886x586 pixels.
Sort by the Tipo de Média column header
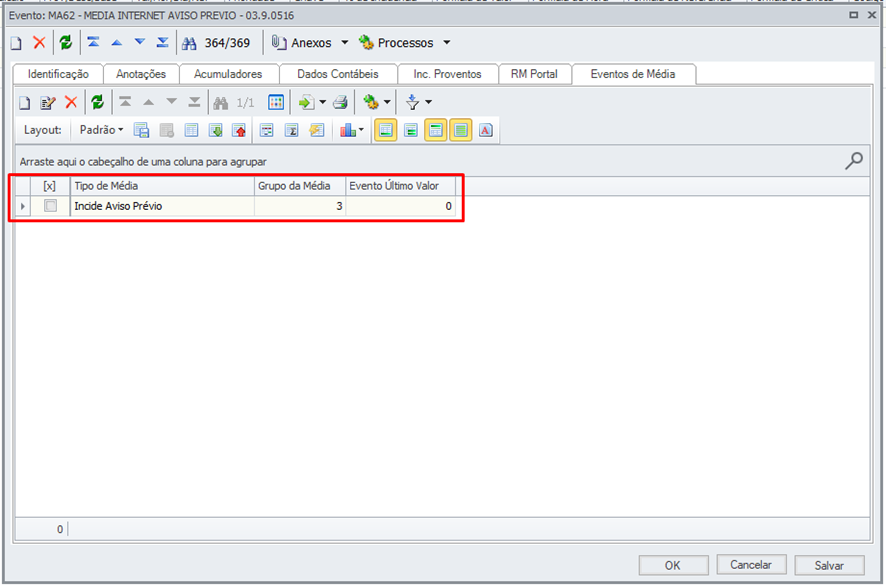[162, 186]
